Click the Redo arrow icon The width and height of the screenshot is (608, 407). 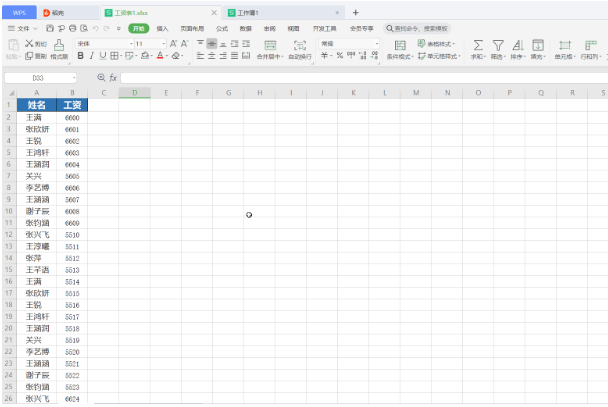click(106, 28)
